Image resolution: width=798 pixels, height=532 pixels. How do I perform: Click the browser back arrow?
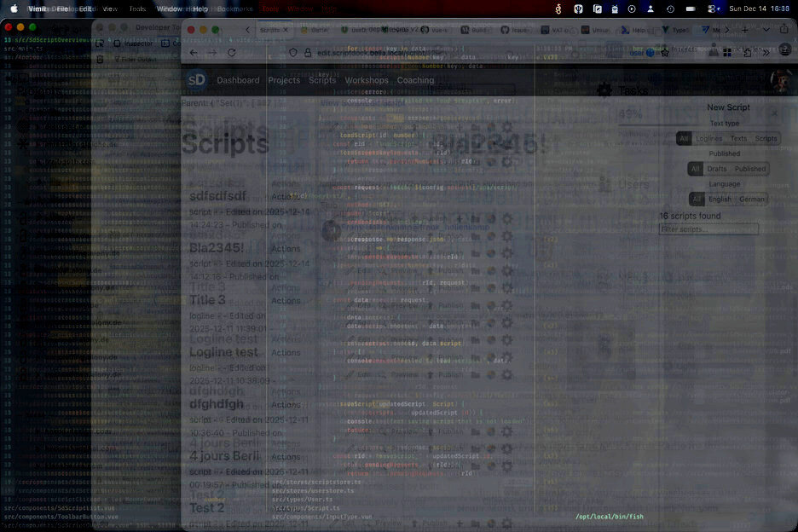click(194, 53)
